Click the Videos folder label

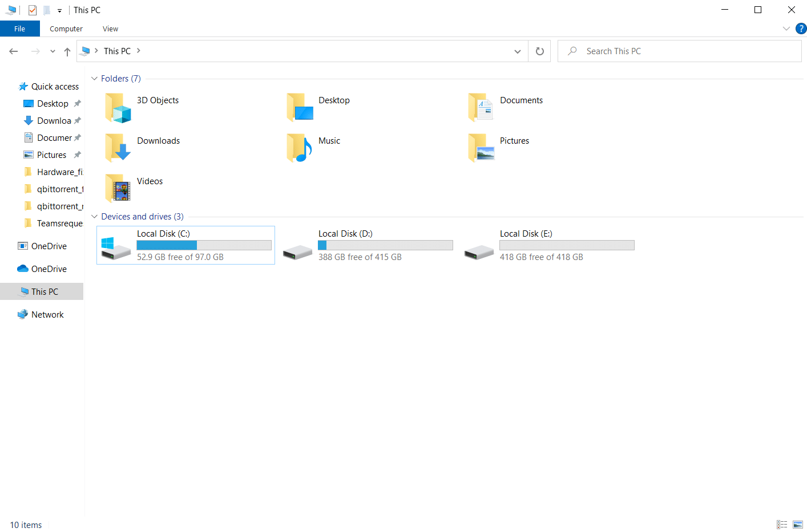(150, 181)
